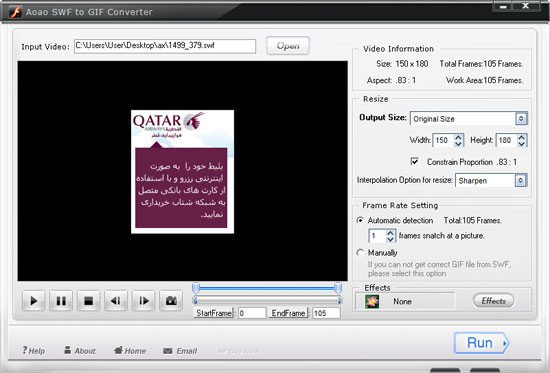Click the Height value field
Screen dimensions: 550x373
click(507, 140)
